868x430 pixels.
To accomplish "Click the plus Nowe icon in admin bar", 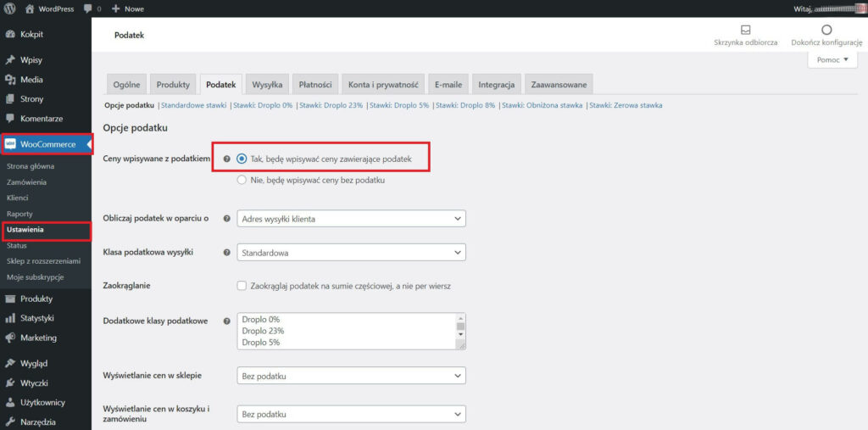I will pyautogui.click(x=115, y=8).
